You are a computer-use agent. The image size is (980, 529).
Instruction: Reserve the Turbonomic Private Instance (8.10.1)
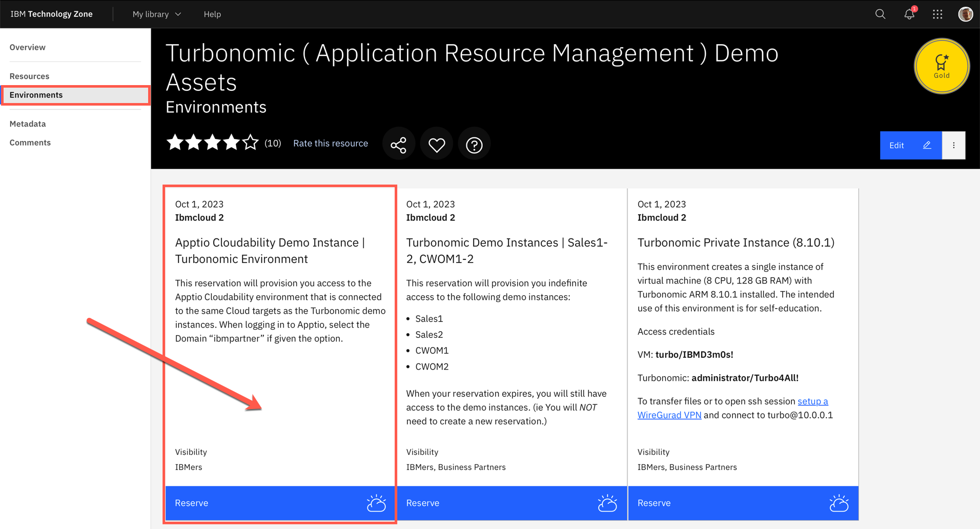coord(743,503)
